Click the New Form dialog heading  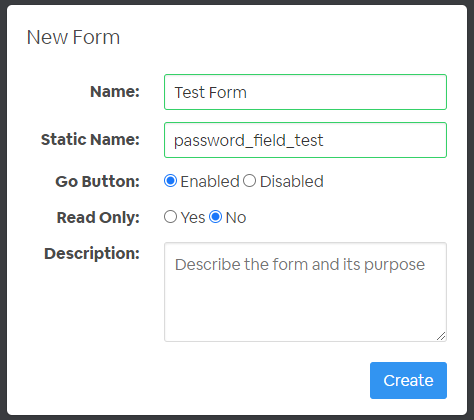point(73,37)
